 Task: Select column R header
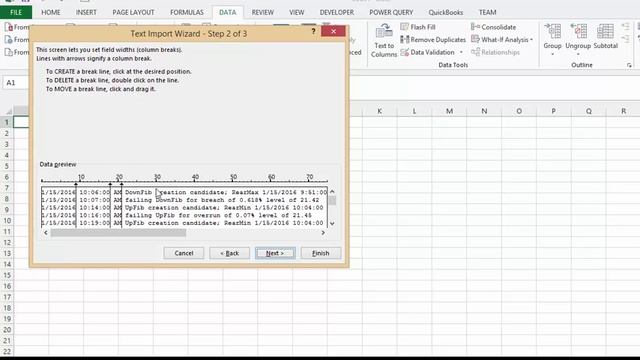623,111
